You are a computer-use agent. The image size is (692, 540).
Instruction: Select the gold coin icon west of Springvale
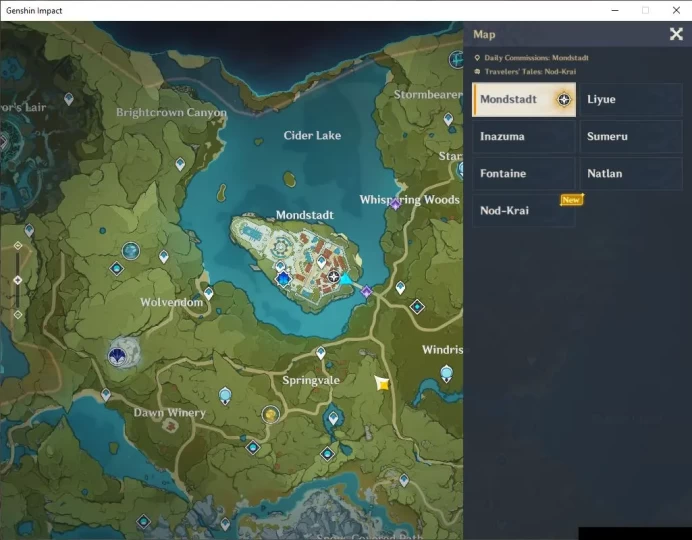coord(271,414)
